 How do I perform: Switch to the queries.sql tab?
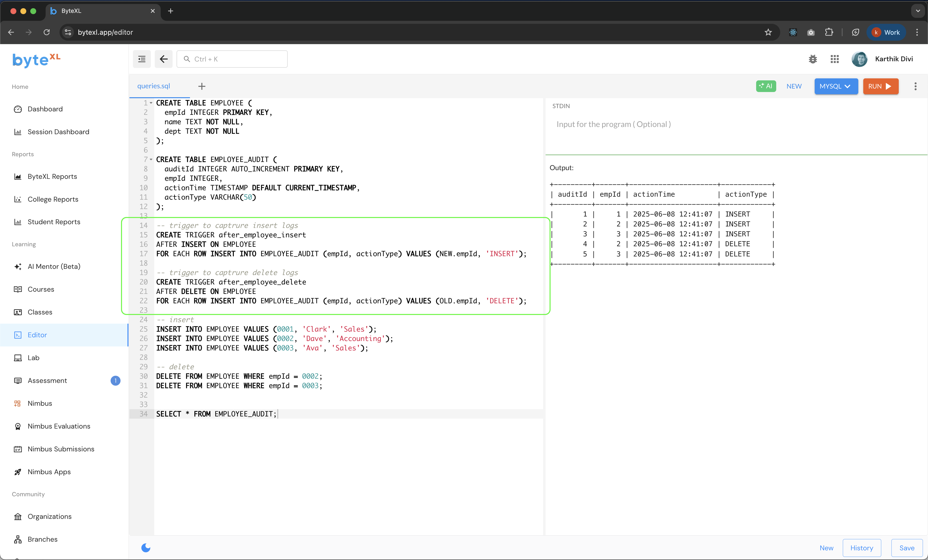pos(154,86)
